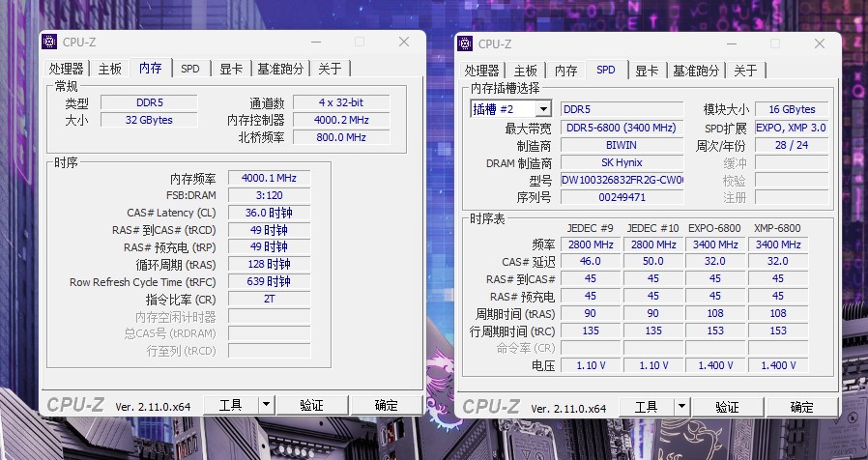
Task: Click the 大小 value 32 GBytes
Action: click(x=149, y=120)
